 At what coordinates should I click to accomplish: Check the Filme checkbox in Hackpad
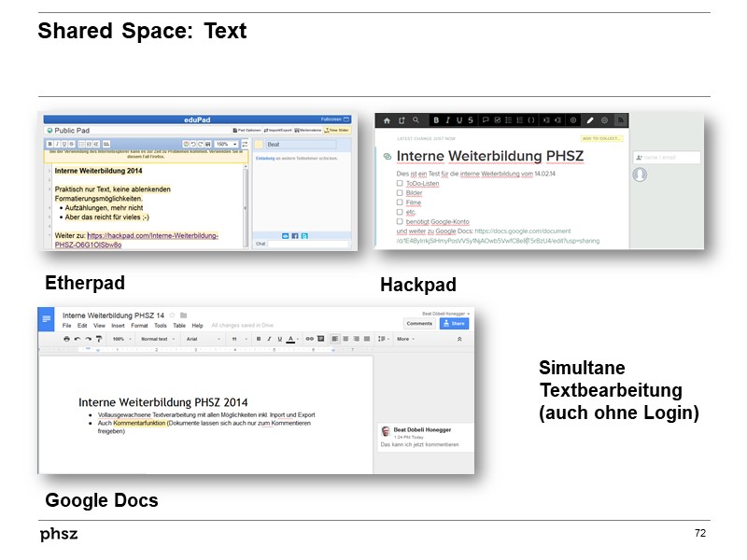coord(398,202)
